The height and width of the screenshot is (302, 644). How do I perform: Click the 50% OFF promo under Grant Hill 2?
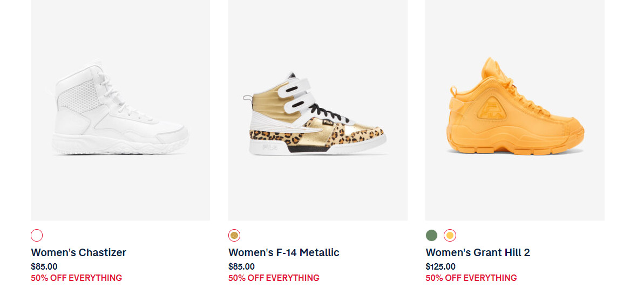tap(471, 278)
